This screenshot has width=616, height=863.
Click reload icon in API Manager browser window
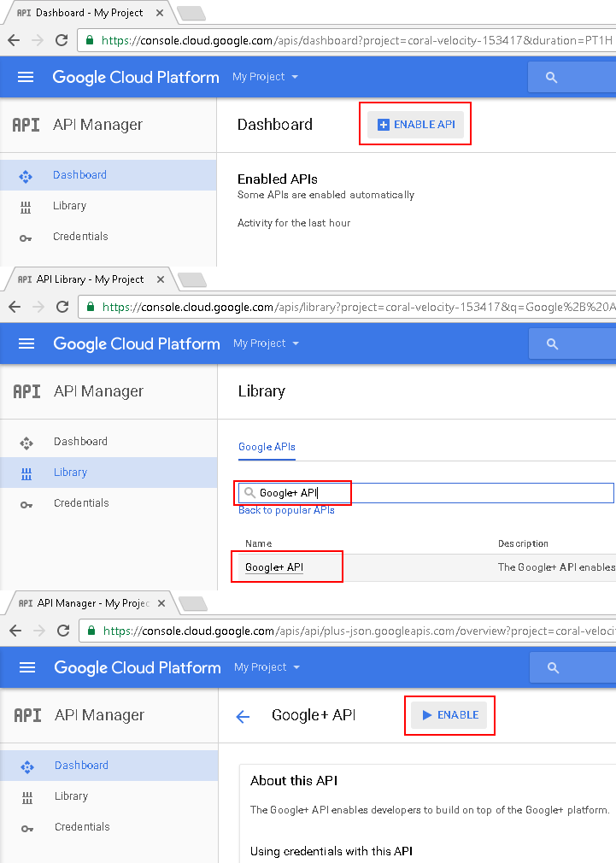pos(63,631)
